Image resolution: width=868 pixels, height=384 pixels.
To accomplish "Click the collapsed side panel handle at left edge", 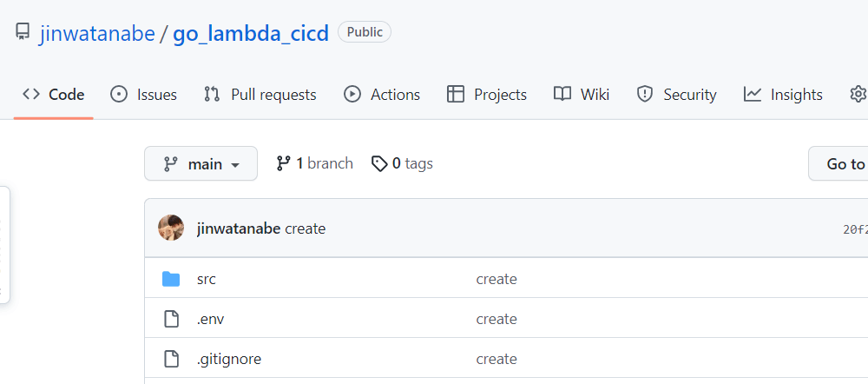I will (x=4, y=245).
